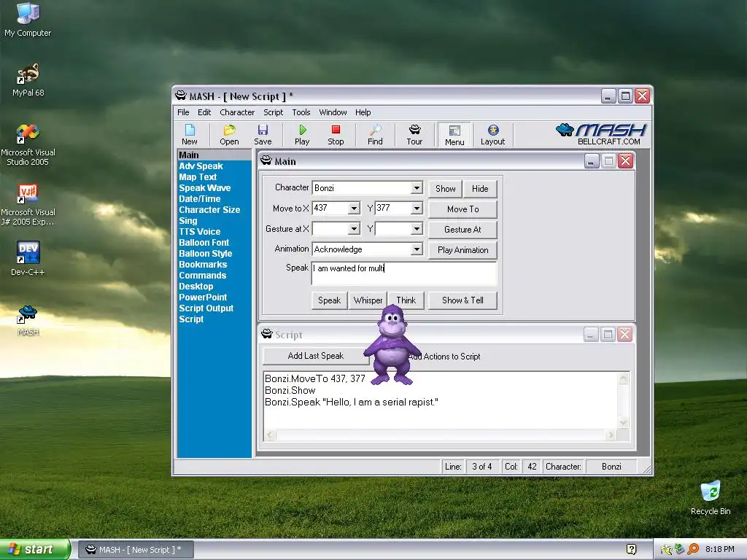
Task: Click the Think button
Action: tap(406, 300)
